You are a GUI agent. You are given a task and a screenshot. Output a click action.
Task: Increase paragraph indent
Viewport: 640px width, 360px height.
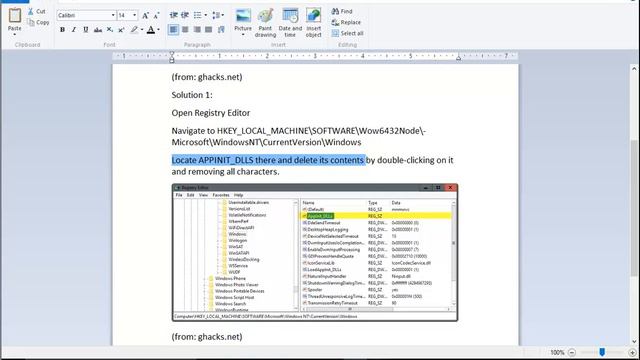pyautogui.click(x=185, y=16)
